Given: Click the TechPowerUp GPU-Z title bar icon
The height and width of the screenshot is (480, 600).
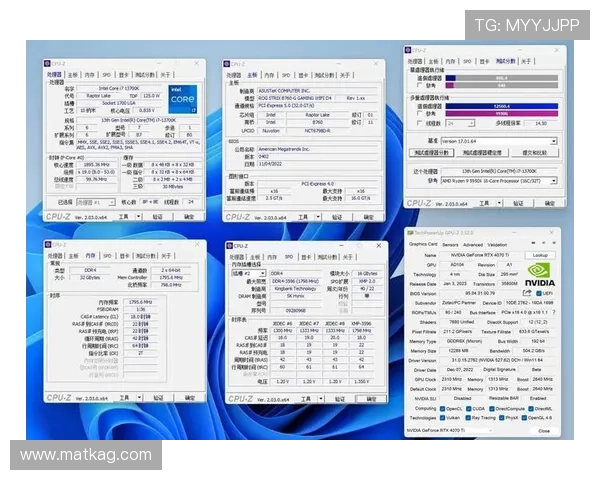Looking at the screenshot, I should point(411,234).
